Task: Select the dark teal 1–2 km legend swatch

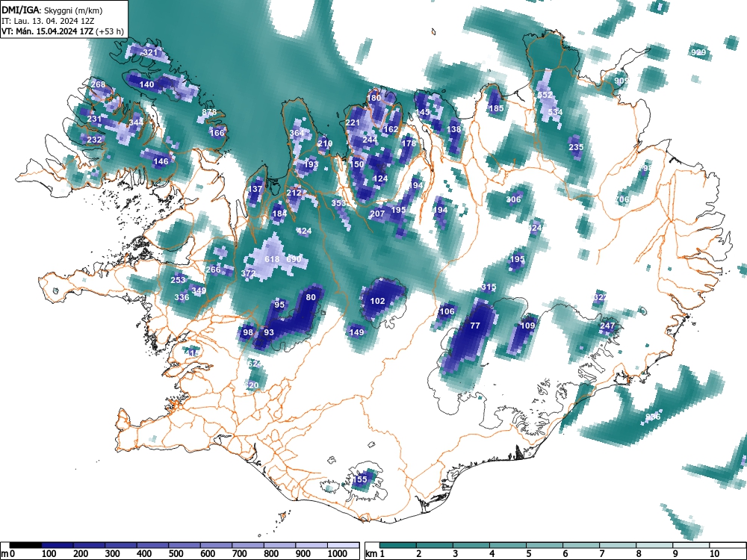Action: coord(398,545)
